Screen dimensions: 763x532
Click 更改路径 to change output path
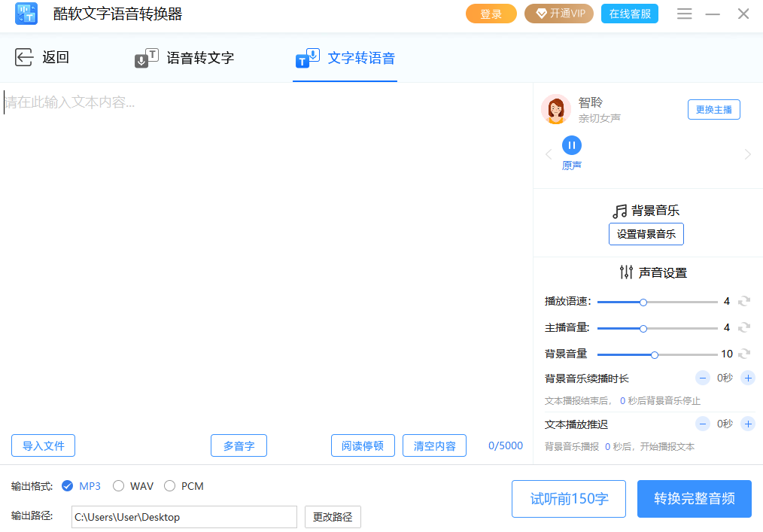tap(333, 517)
